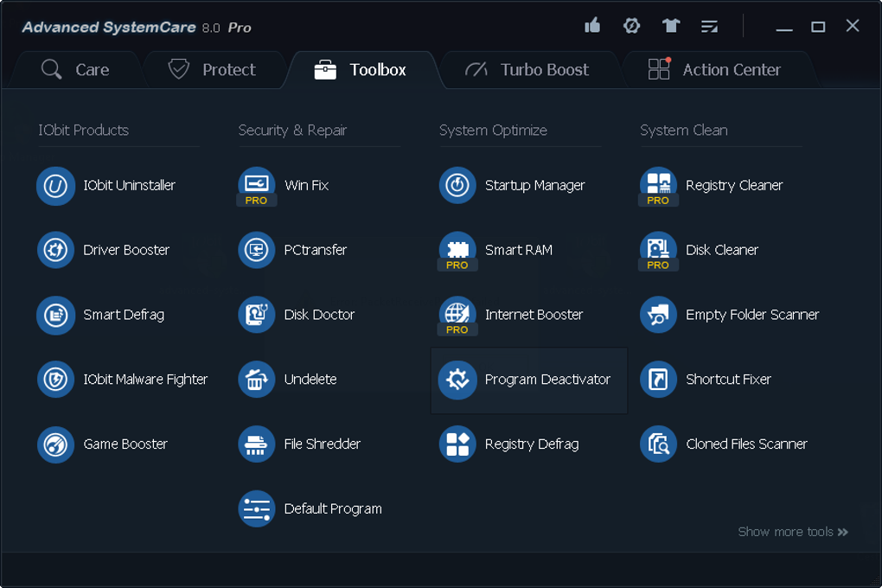The image size is (882, 588).
Task: Open the Cloned Files Scanner icon
Action: 658,444
